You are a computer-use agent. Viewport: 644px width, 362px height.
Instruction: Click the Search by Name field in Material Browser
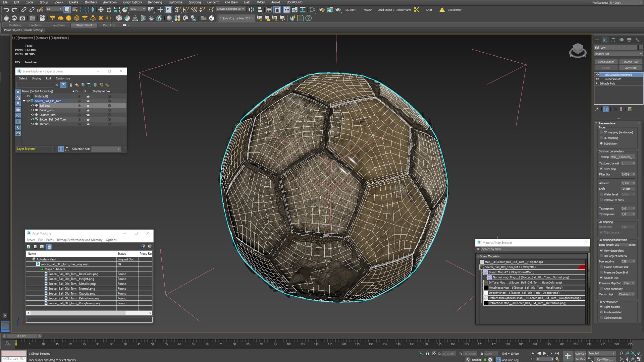click(x=535, y=249)
